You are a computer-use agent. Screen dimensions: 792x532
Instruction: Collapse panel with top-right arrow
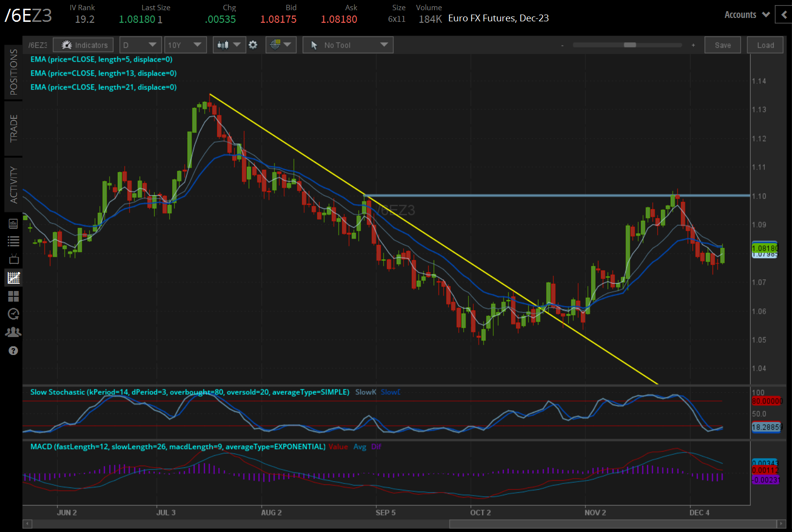(x=784, y=15)
